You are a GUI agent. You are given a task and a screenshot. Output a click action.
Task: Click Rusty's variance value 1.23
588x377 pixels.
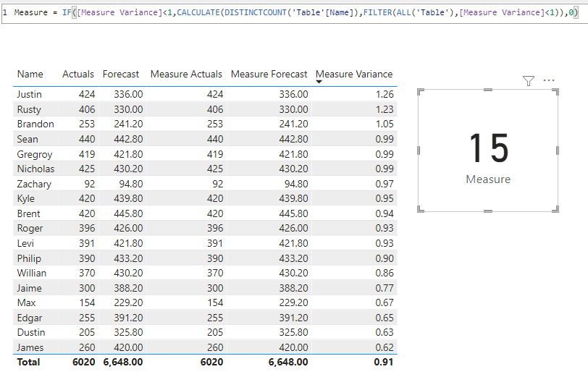(x=385, y=109)
